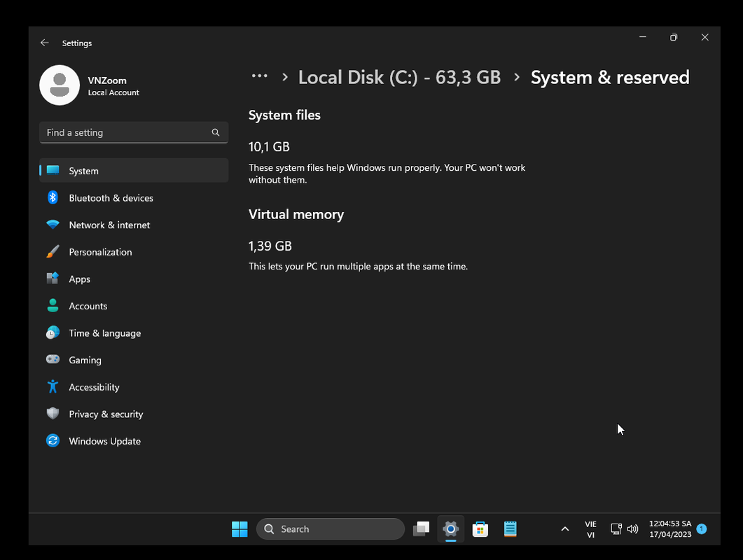The image size is (743, 560).
Task: Select Network & internet in sidebar
Action: click(x=134, y=225)
